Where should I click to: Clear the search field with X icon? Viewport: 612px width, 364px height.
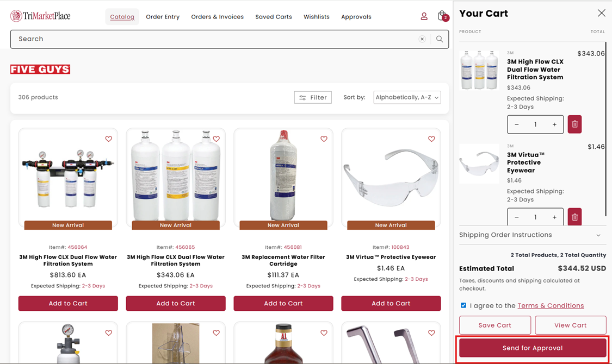pyautogui.click(x=422, y=39)
